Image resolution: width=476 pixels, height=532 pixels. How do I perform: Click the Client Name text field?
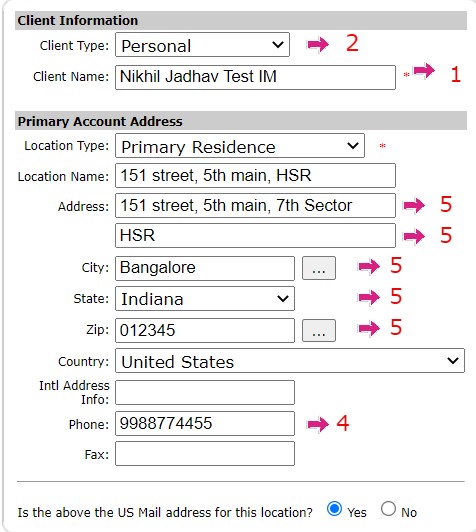[x=255, y=77]
